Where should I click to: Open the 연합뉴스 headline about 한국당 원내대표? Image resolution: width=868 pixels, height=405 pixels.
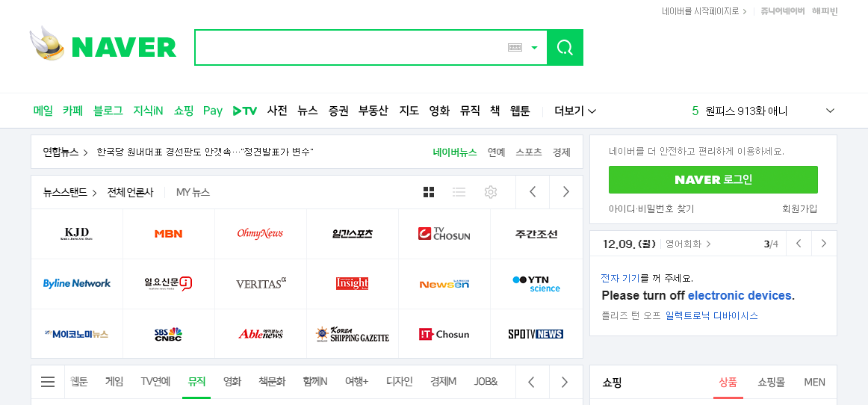[x=205, y=152]
